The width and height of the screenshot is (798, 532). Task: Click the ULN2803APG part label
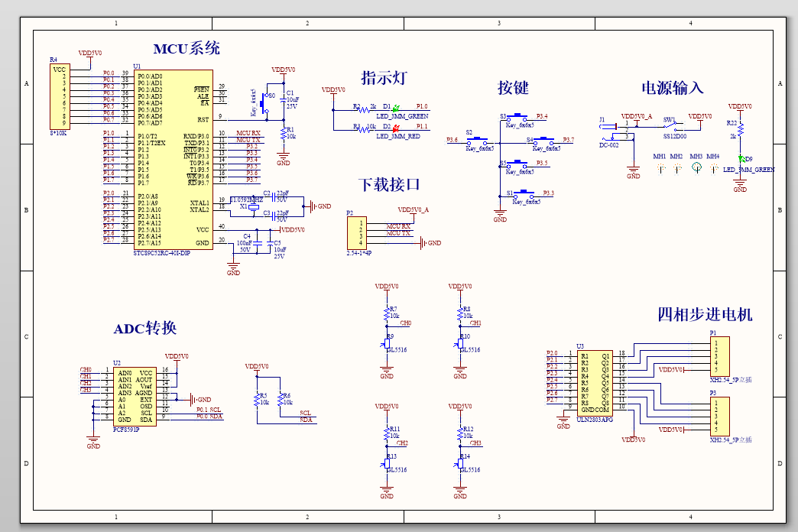pyautogui.click(x=595, y=420)
